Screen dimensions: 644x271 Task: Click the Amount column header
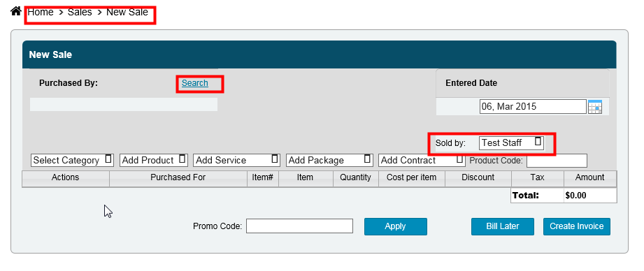point(589,178)
